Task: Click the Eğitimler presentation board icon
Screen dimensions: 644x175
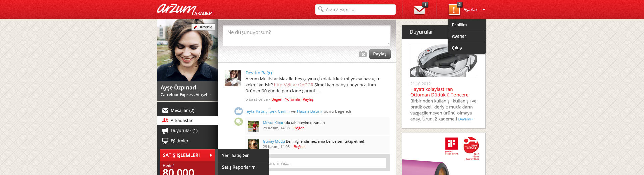Action: click(x=165, y=141)
